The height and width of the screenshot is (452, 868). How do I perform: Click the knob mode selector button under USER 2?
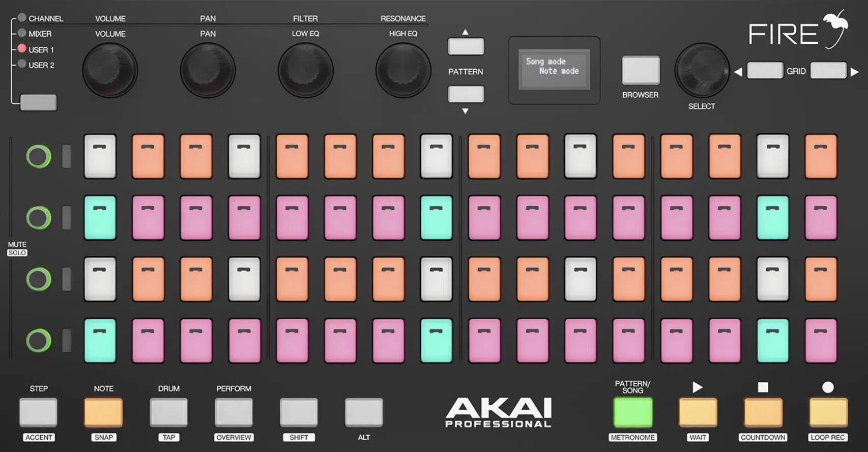pos(38,102)
